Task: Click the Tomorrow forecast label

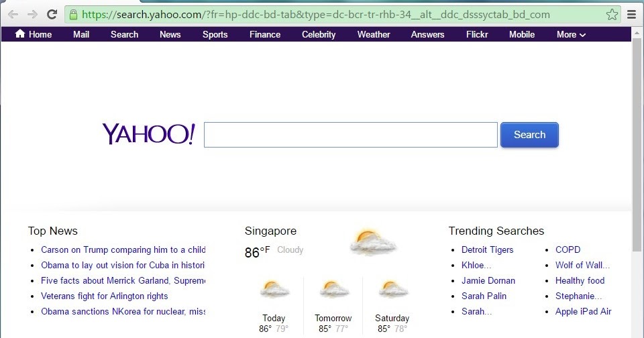Action: 333,319
